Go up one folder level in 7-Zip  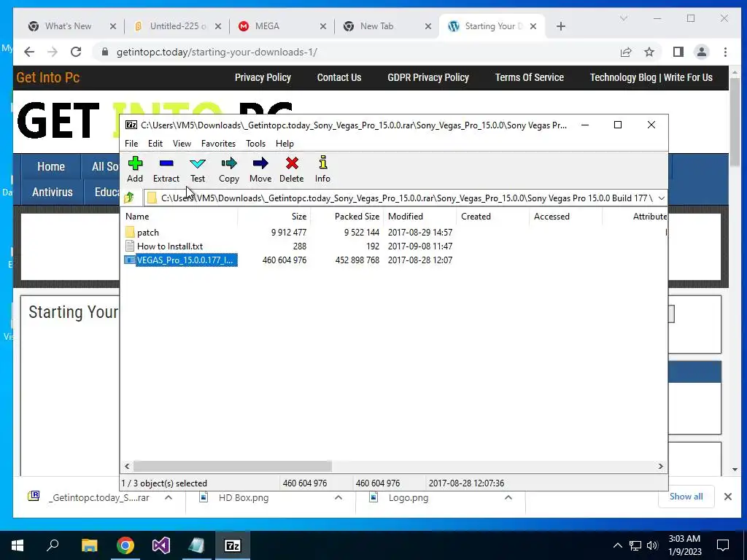click(x=129, y=198)
